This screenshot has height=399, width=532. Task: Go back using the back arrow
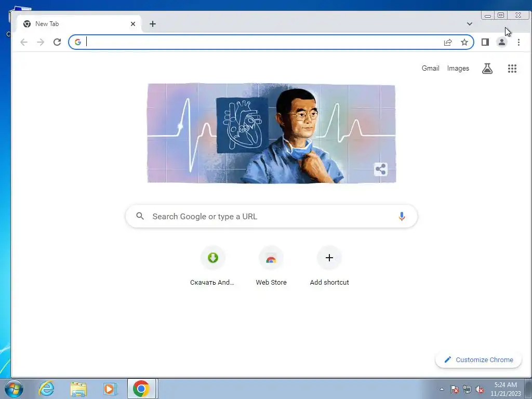pyautogui.click(x=24, y=42)
